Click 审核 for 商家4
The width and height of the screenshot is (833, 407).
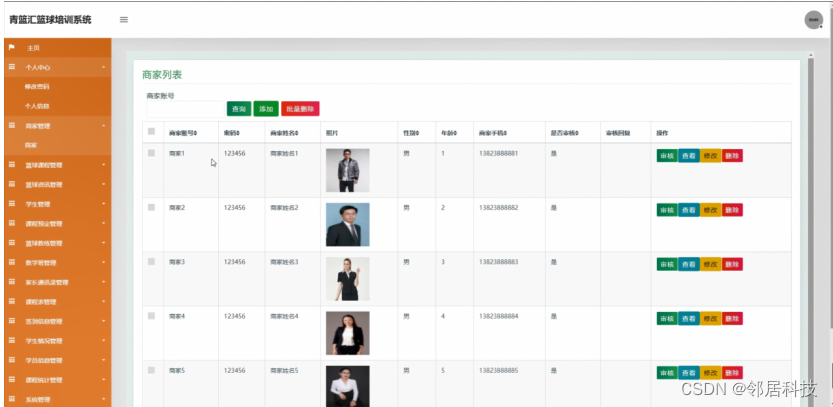click(x=667, y=318)
